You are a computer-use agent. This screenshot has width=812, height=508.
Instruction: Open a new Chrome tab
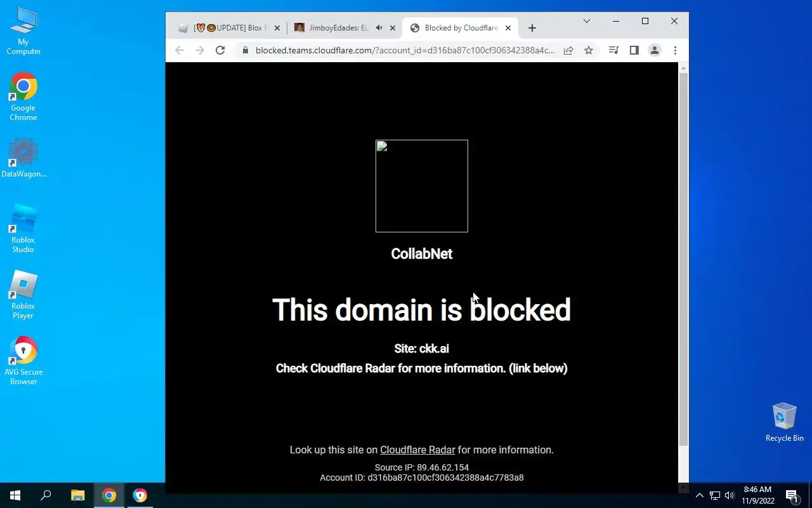pyautogui.click(x=532, y=28)
